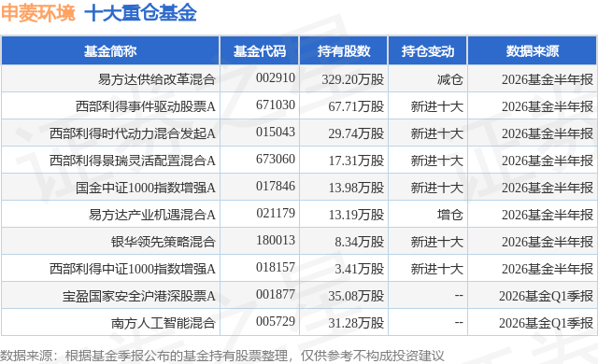Click fund 南方人工智能混合
The image size is (598, 364).
164,323
